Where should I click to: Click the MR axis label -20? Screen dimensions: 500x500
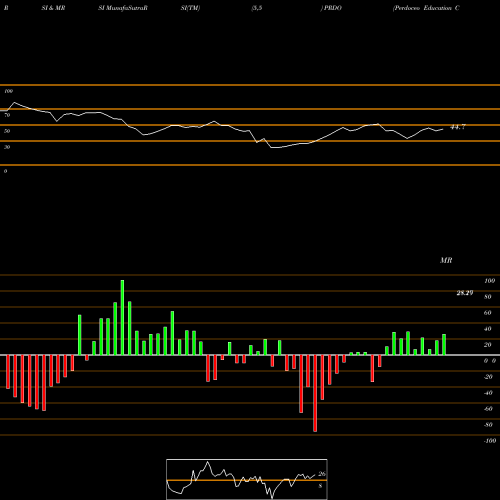tap(488, 377)
